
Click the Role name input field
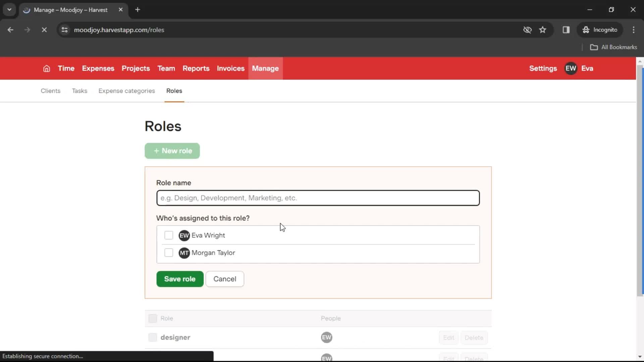(x=318, y=197)
